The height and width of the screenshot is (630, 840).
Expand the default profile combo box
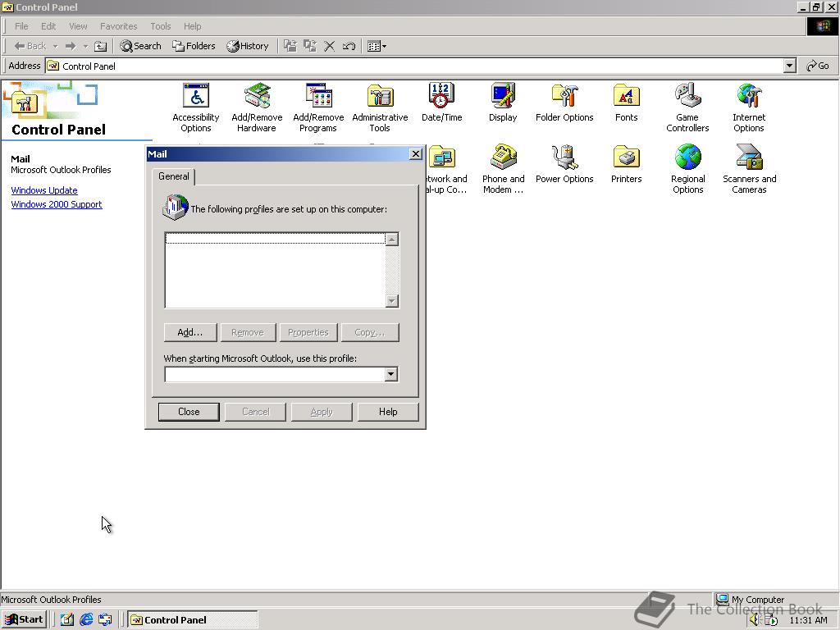coord(391,374)
